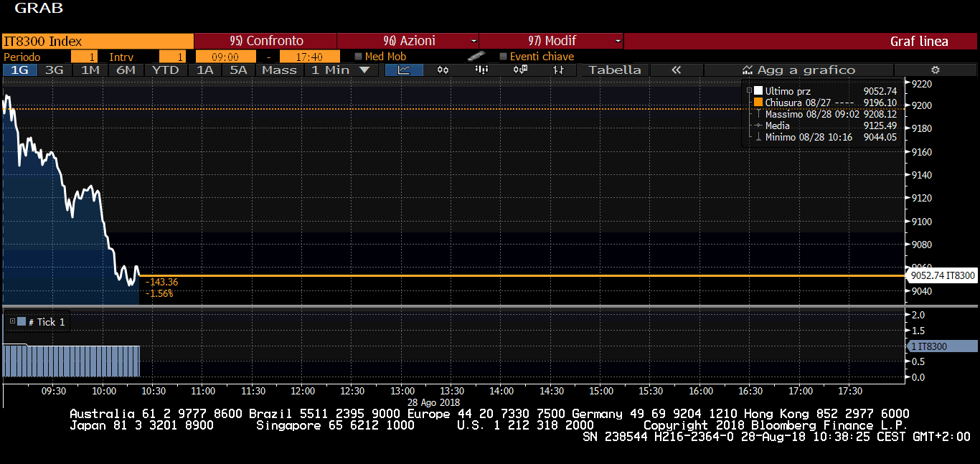980x464 pixels.
Task: Open the 1 Min interval dropdown
Action: point(340,70)
